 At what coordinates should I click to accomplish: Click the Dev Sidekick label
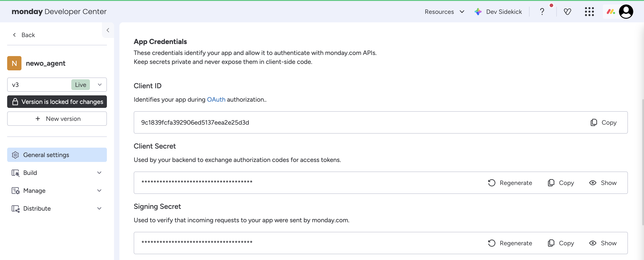pos(504,12)
